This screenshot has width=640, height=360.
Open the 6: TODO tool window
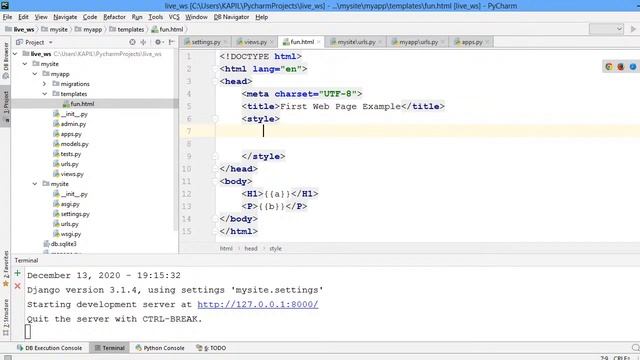tap(211, 348)
